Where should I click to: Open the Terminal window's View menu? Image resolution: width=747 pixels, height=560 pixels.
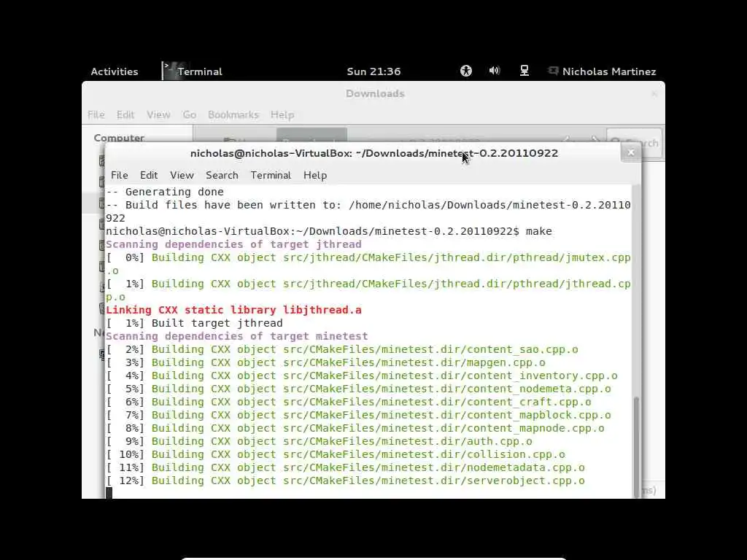pos(182,175)
